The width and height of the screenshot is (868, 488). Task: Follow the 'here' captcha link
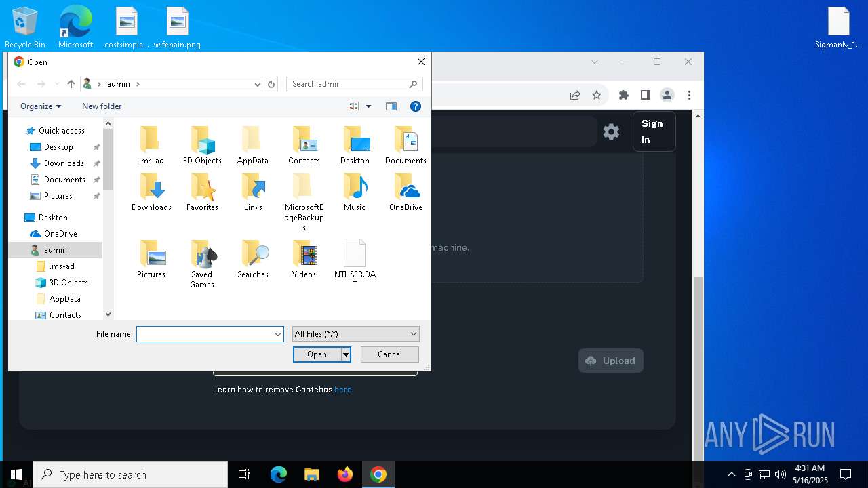343,390
